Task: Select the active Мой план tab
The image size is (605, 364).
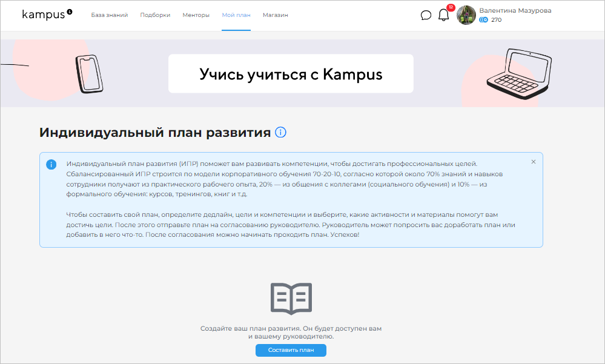Action: (x=236, y=15)
